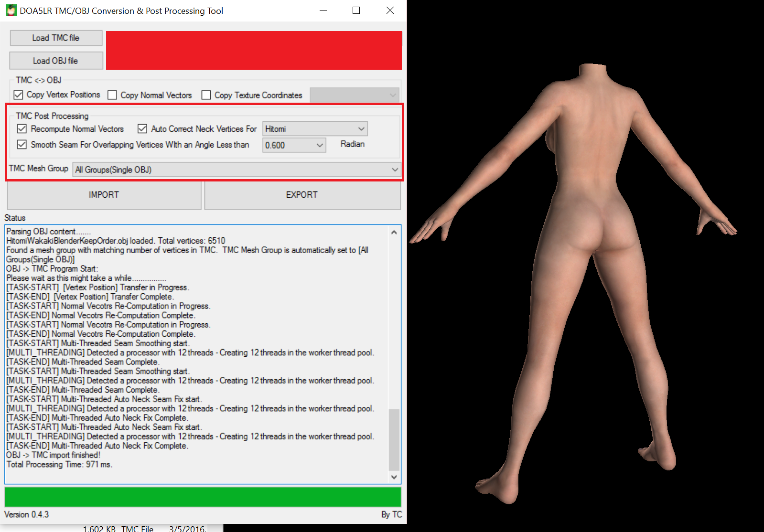
Task: Disable Recompute Normal Vectors option
Action: pos(22,129)
